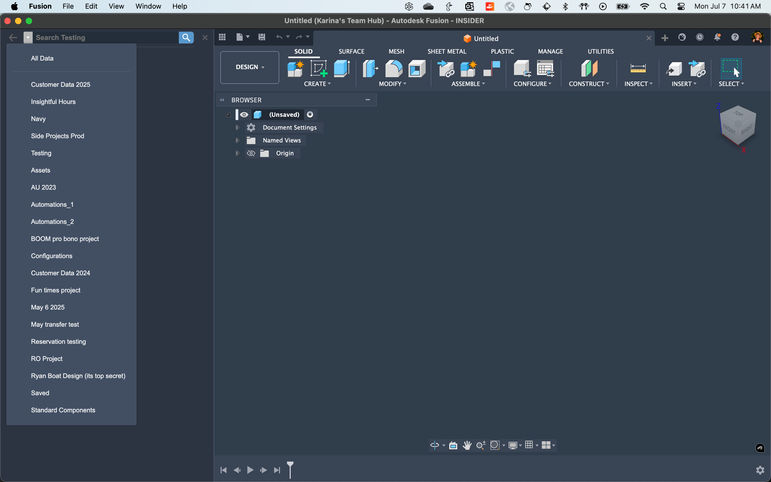Screen dimensions: 771x482
Task: Click the Select window tool icon
Action: click(731, 69)
